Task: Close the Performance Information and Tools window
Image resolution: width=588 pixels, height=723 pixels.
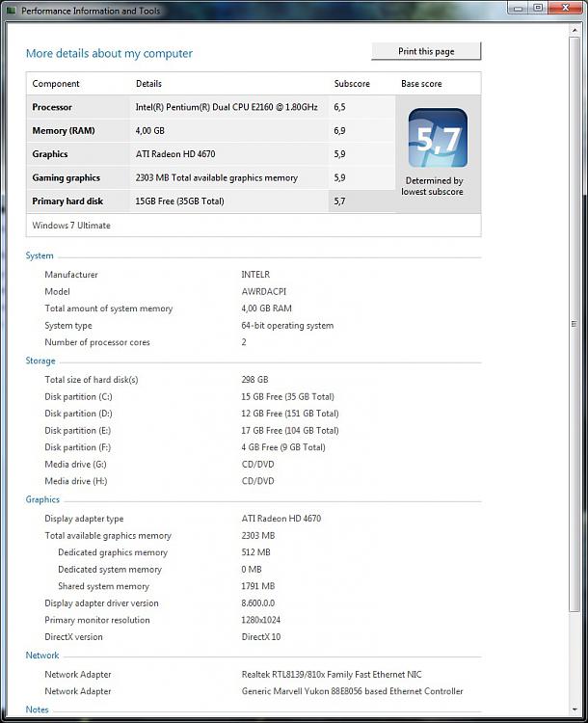Action: tap(566, 8)
